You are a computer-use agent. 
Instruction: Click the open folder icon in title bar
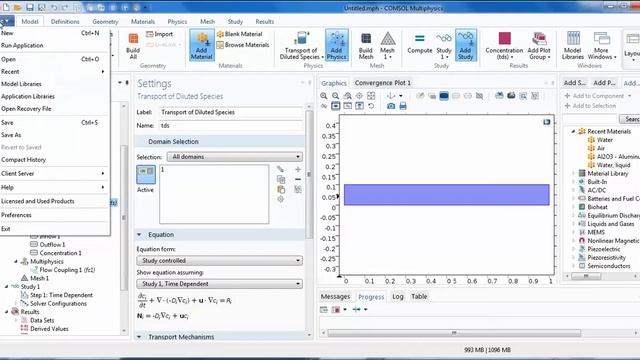click(x=18, y=7)
